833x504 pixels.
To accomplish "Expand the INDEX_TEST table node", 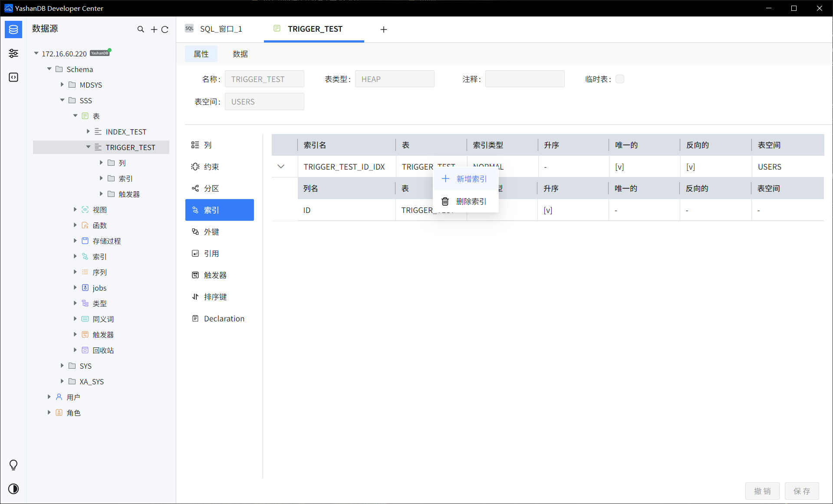I will (x=88, y=131).
